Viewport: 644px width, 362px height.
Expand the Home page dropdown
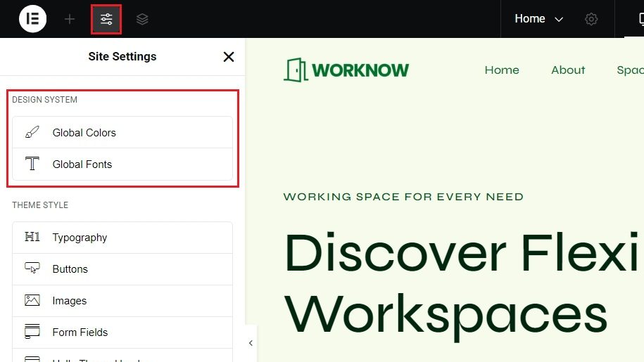click(539, 19)
